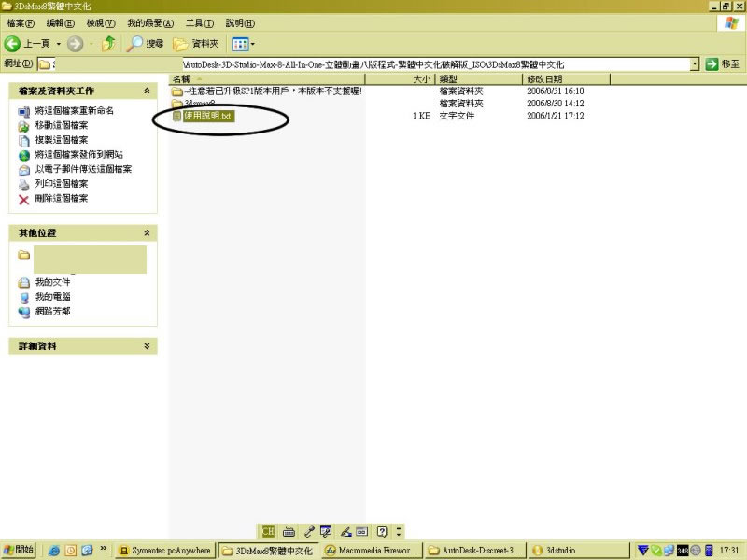This screenshot has width=747, height=560.
Task: Sort by the 名稱 column header
Action: pyautogui.click(x=267, y=79)
